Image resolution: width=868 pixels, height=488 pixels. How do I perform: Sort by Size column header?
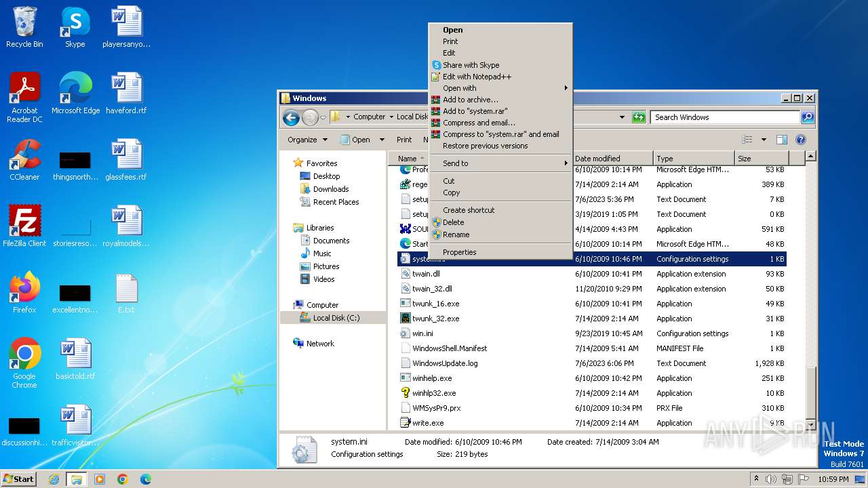click(x=761, y=159)
